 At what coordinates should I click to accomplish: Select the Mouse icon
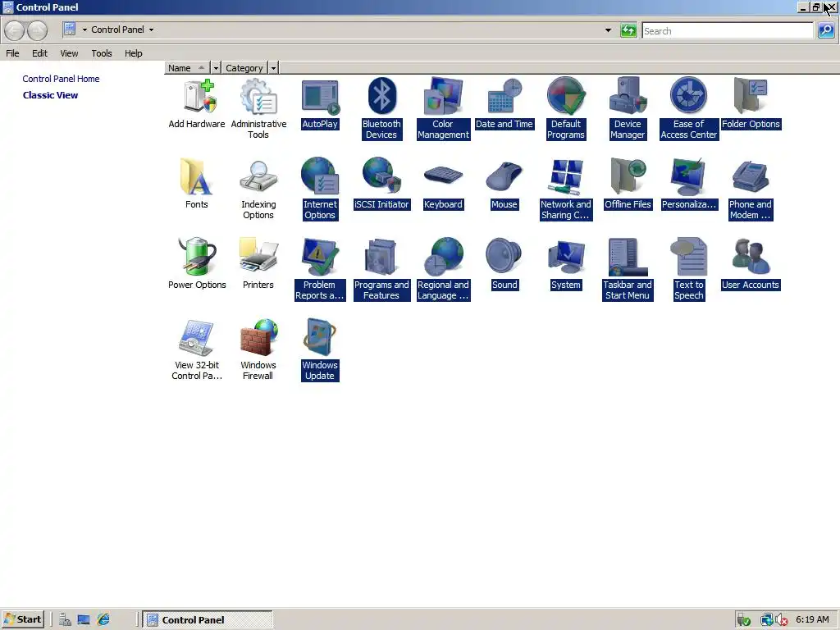point(504,184)
